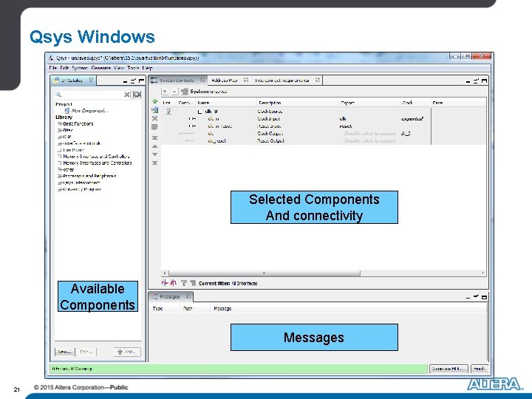The image size is (532, 399).
Task: Click the detach icon on Interconnect Requirements tab
Action: [318, 80]
